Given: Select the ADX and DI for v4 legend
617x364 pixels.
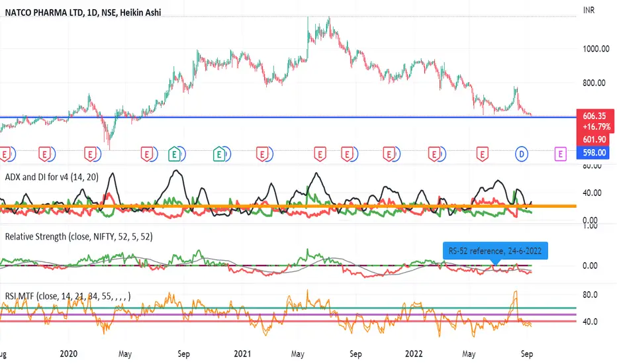Looking at the screenshot, I should pyautogui.click(x=52, y=177).
